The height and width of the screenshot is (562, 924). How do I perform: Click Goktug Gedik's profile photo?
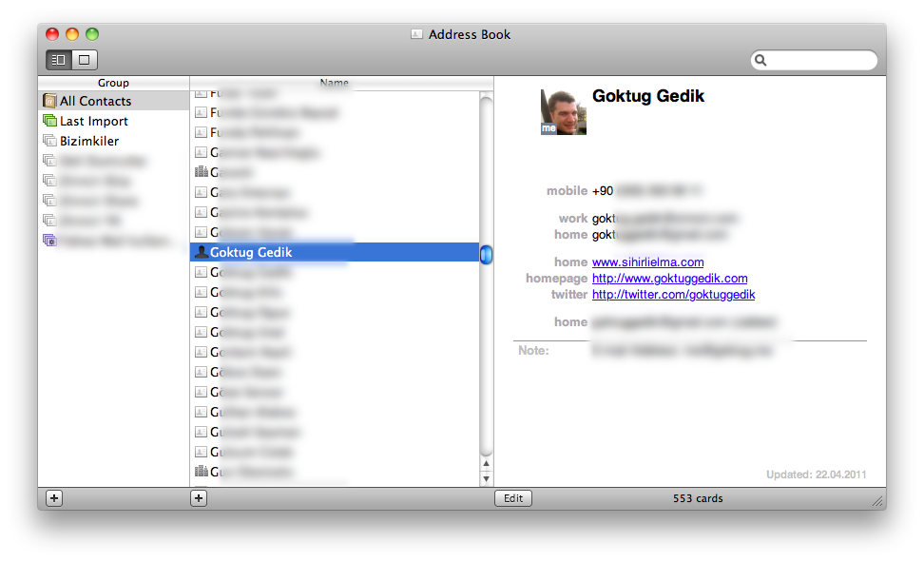click(564, 112)
